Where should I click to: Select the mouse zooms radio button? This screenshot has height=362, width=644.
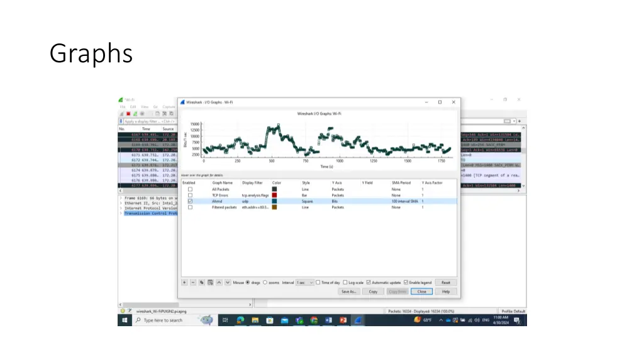coord(265,282)
